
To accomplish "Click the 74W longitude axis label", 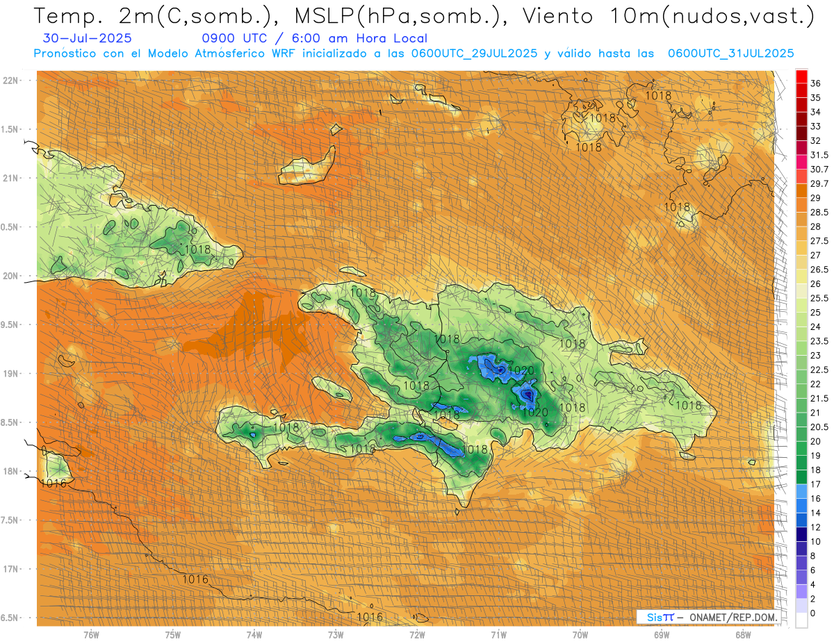I will click(254, 634).
